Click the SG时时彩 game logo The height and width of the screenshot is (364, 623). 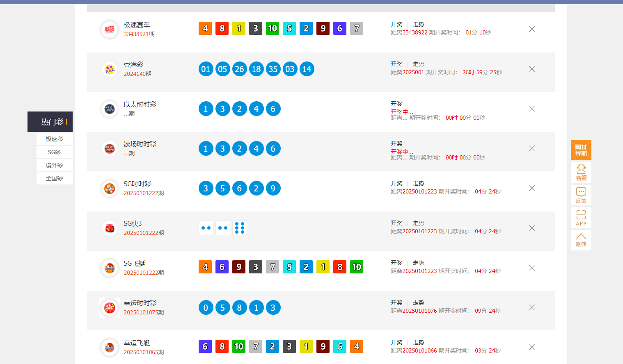pyautogui.click(x=110, y=189)
